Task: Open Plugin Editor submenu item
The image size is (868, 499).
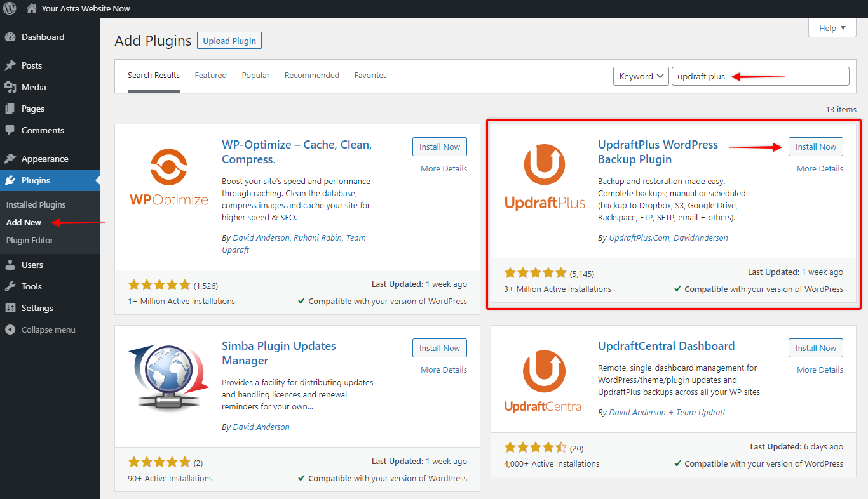Action: [30, 240]
